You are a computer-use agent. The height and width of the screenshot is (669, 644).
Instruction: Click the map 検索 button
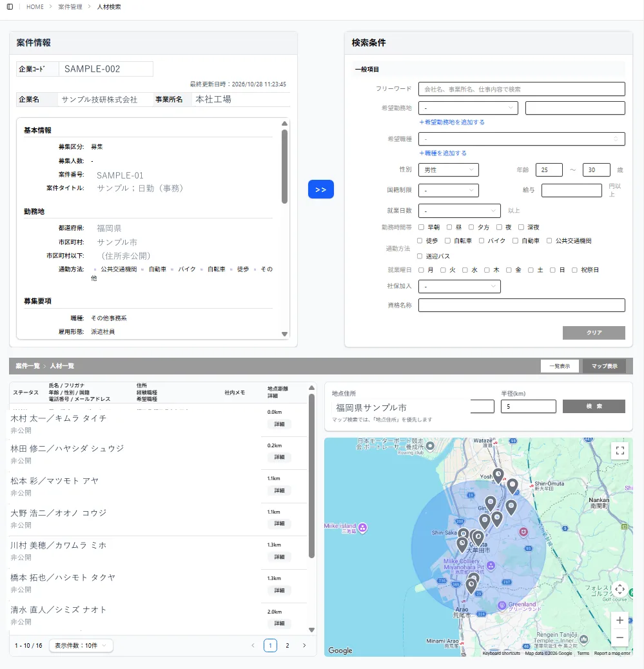pyautogui.click(x=594, y=406)
